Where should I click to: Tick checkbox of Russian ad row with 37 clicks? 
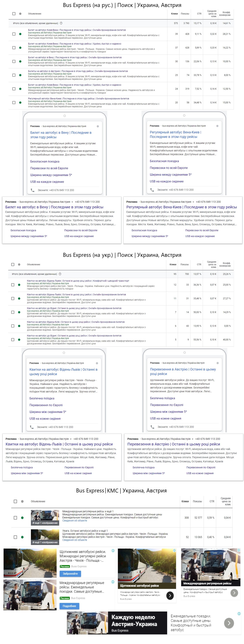14,48
